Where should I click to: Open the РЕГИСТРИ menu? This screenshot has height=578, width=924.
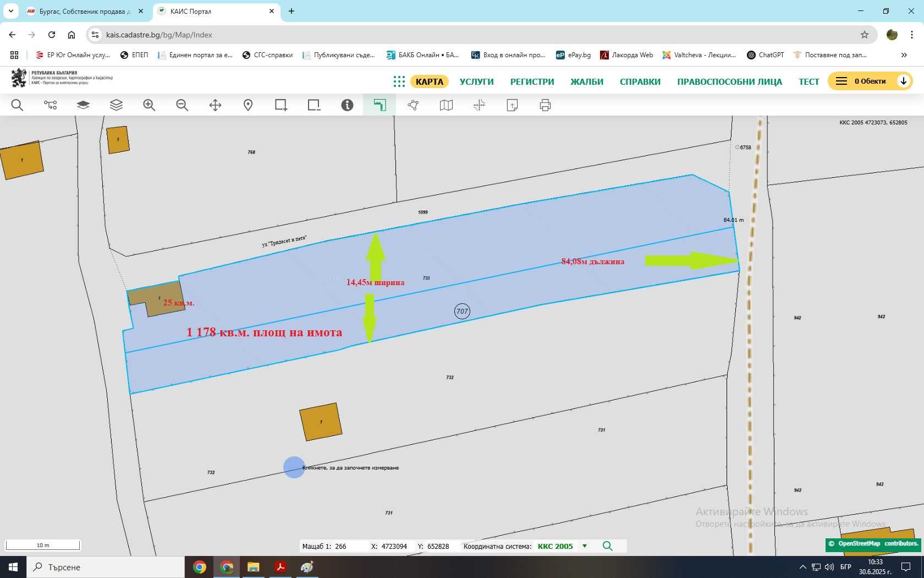(x=532, y=81)
